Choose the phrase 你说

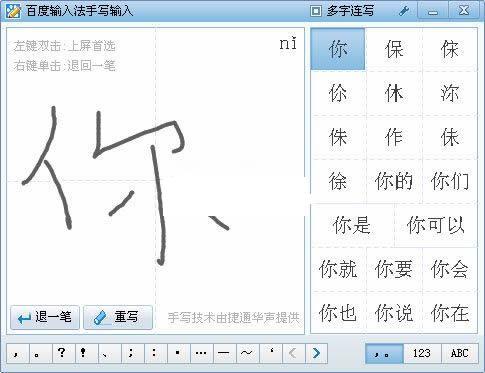(394, 312)
